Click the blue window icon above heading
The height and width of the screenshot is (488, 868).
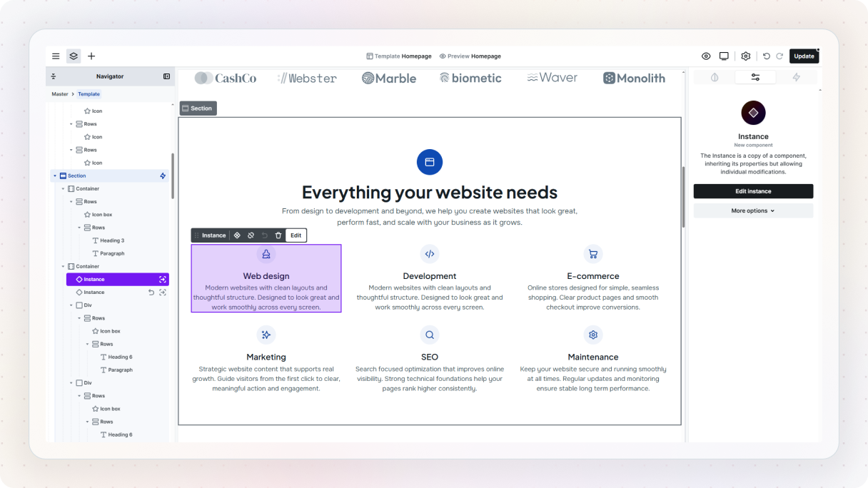[x=430, y=162]
